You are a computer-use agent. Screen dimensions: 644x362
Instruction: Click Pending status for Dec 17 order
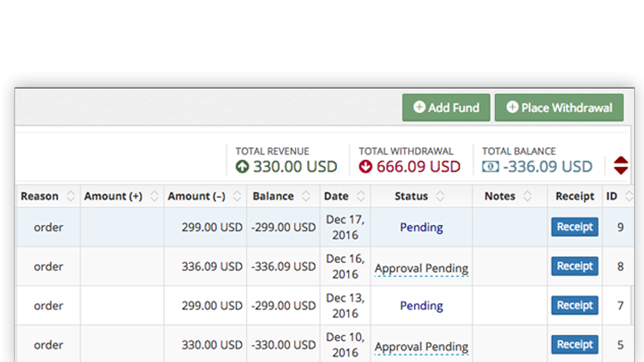(x=421, y=227)
